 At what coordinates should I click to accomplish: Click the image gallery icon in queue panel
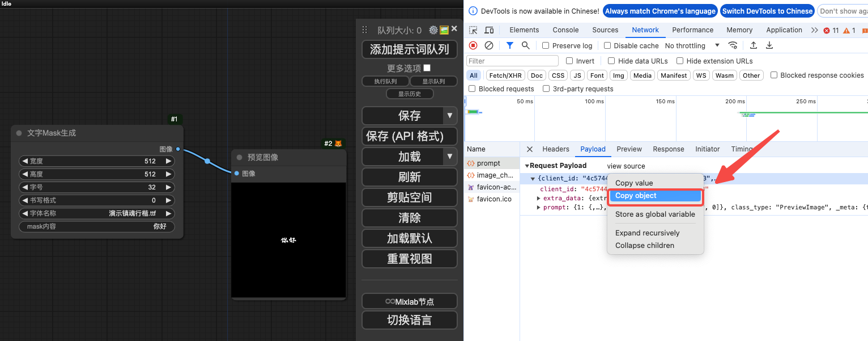tap(444, 30)
